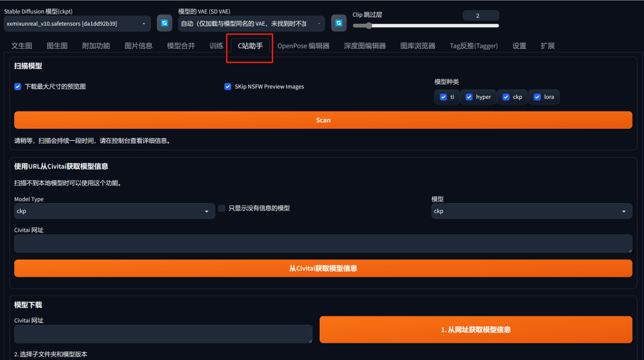Disable the 下载最大尺寸的预览图 checkbox
644x360 pixels.
18,86
